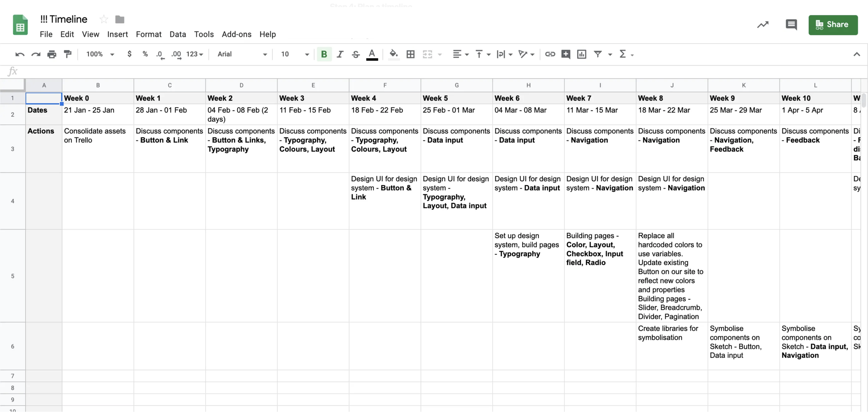Open the fill color paint bucket
Image resolution: width=868 pixels, height=414 pixels.
point(393,54)
